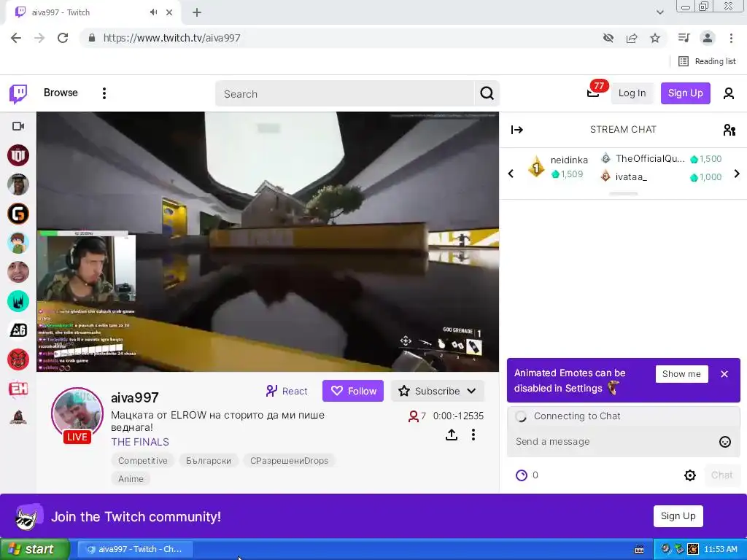
Task: Open the emote picker smiley icon
Action: [724, 442]
